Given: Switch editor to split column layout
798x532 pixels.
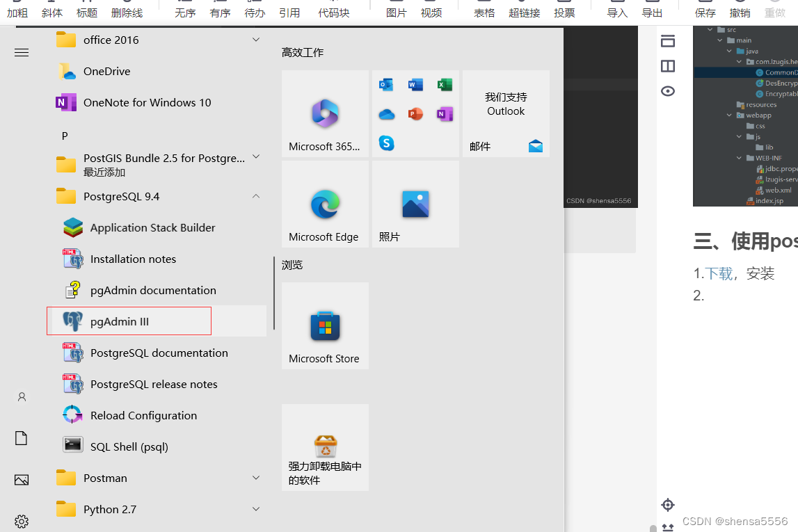Looking at the screenshot, I should pyautogui.click(x=668, y=66).
